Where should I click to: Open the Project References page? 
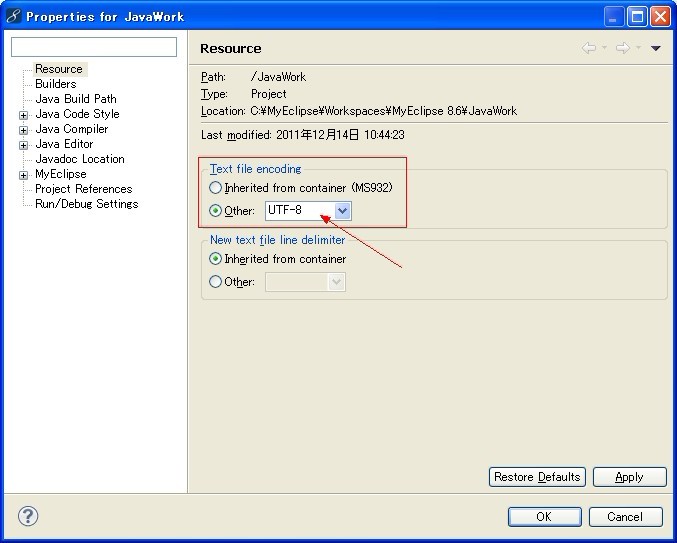[x=84, y=189]
